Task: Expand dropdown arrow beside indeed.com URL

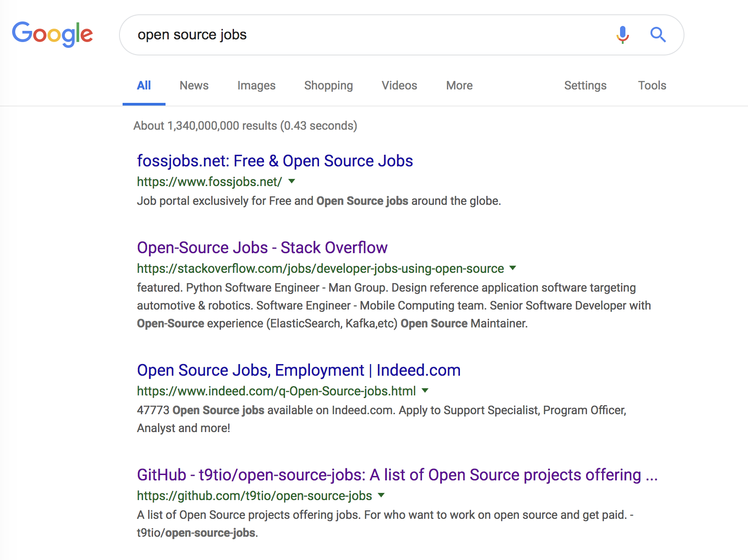Action: pyautogui.click(x=425, y=390)
